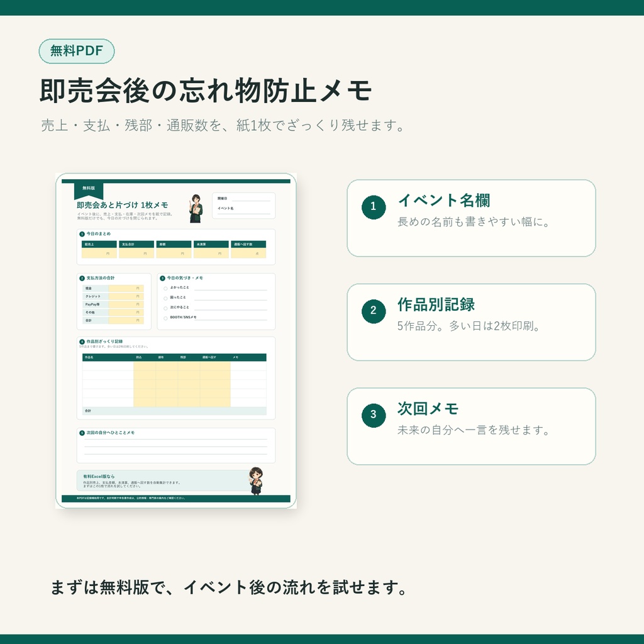Click the description 未来の自分へ一言を残せます。
Image resolution: width=644 pixels, height=644 pixels.
point(474,430)
